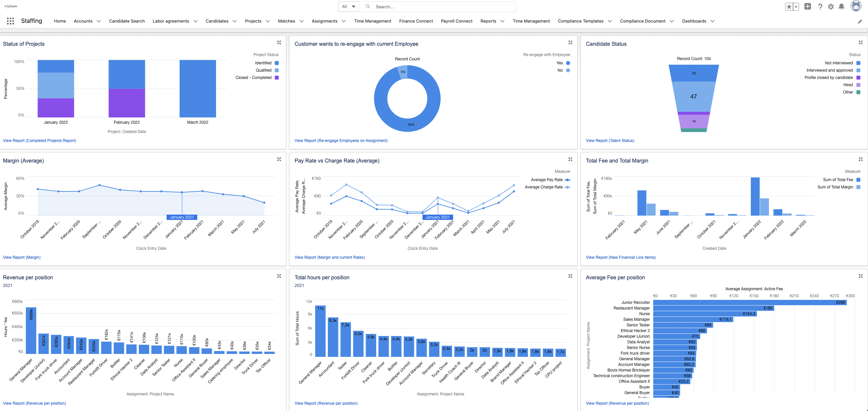
Task: Open the Compliance Document dropdown chevron
Action: point(671,21)
